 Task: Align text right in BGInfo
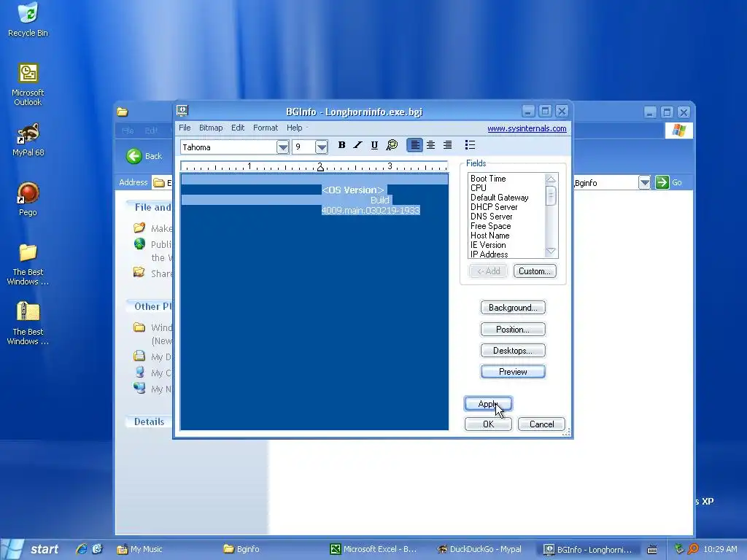447,145
